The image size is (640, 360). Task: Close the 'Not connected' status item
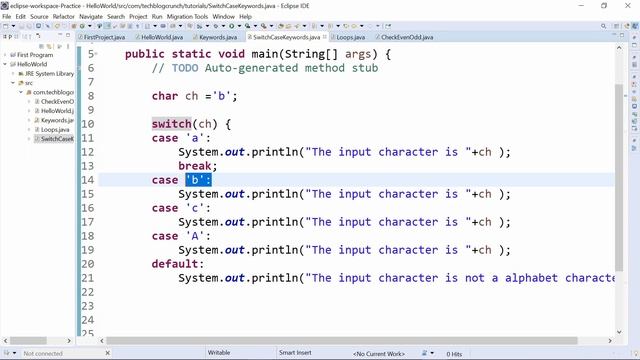pyautogui.click(x=108, y=353)
